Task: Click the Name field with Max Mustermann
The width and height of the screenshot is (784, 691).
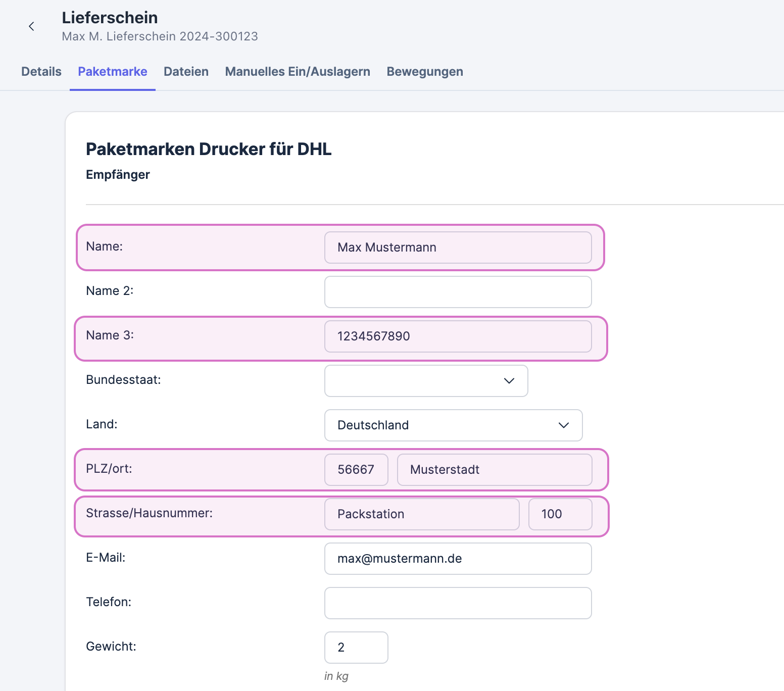Action: 458,248
